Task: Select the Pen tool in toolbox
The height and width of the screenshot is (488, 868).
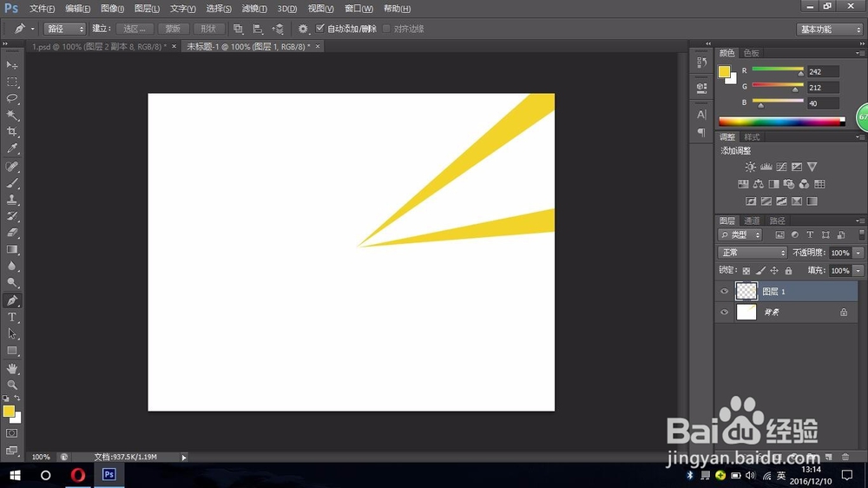Action: click(12, 300)
